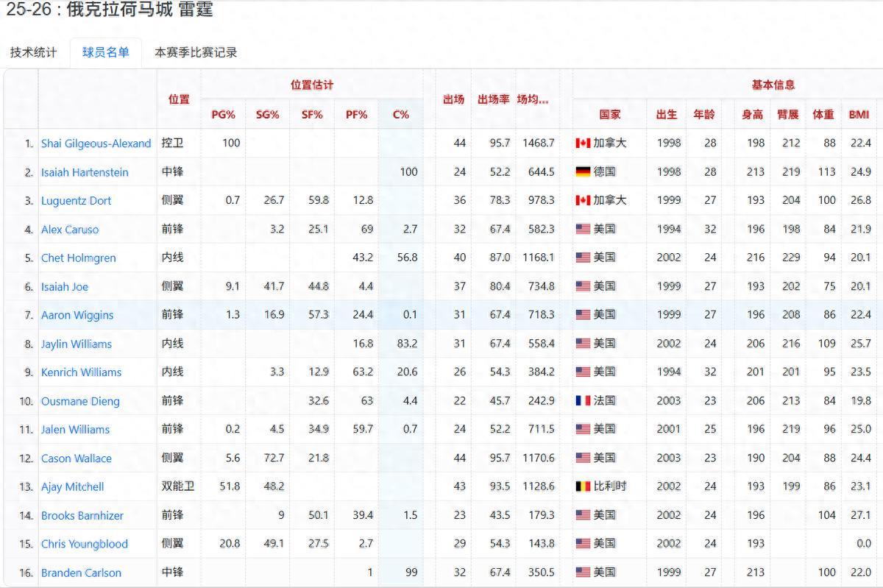Click the USA flag beside Branden Carlson

coord(582,573)
